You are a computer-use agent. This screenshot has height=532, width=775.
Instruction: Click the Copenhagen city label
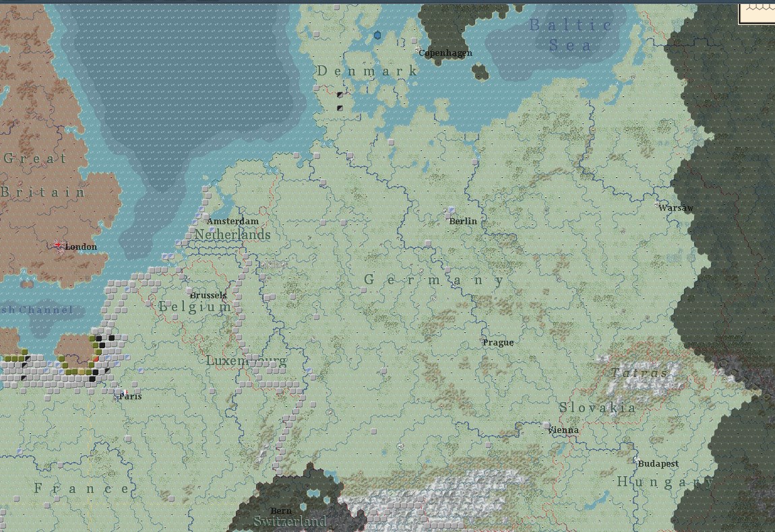pyautogui.click(x=445, y=53)
